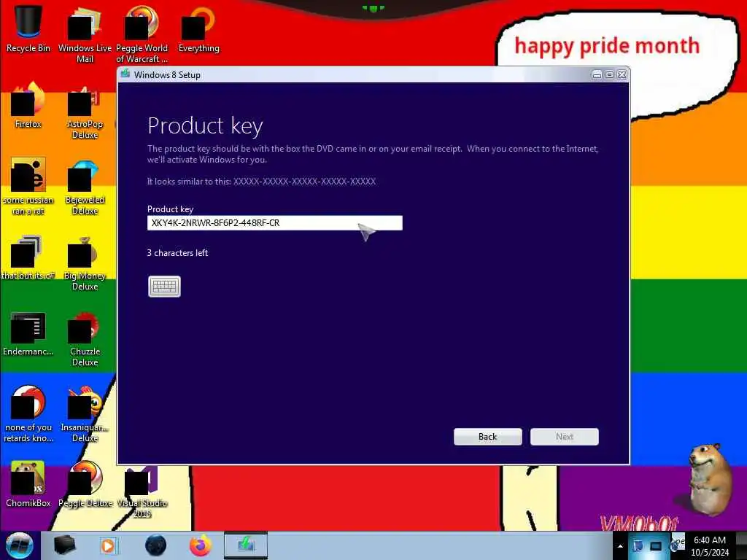This screenshot has height=560, width=747.
Task: Select the Firefox desktop icon
Action: pos(28,105)
